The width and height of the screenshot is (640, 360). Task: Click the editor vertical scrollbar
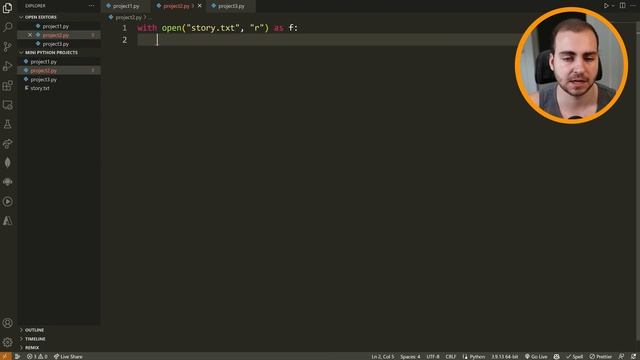click(638, 180)
